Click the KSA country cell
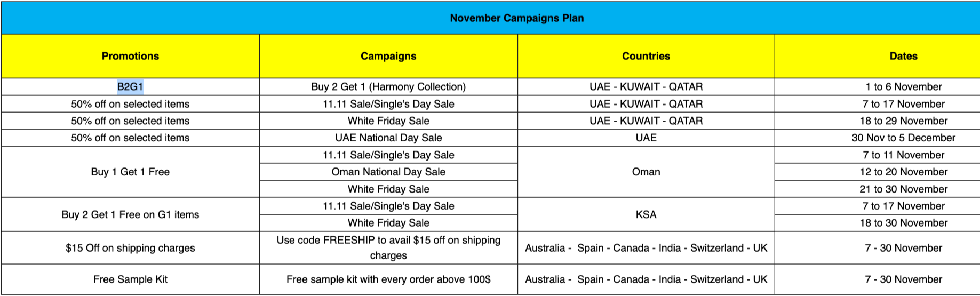The image size is (980, 296). tap(646, 214)
